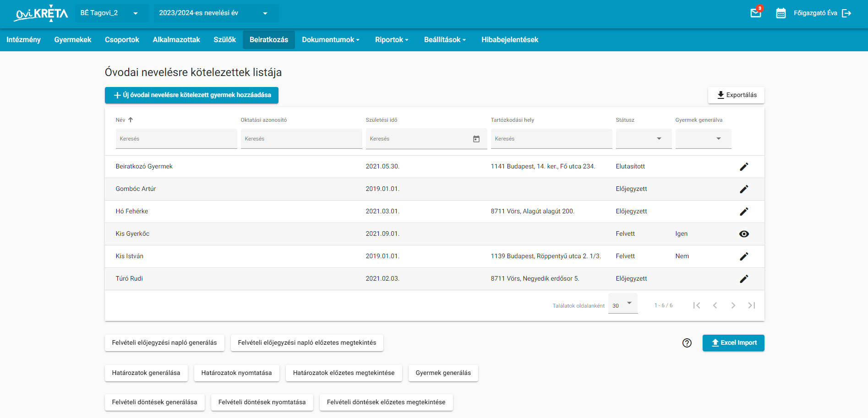Image resolution: width=868 pixels, height=418 pixels.
Task: Click Felvételi előjegyzési napló előzetes megtekintés
Action: (307, 343)
